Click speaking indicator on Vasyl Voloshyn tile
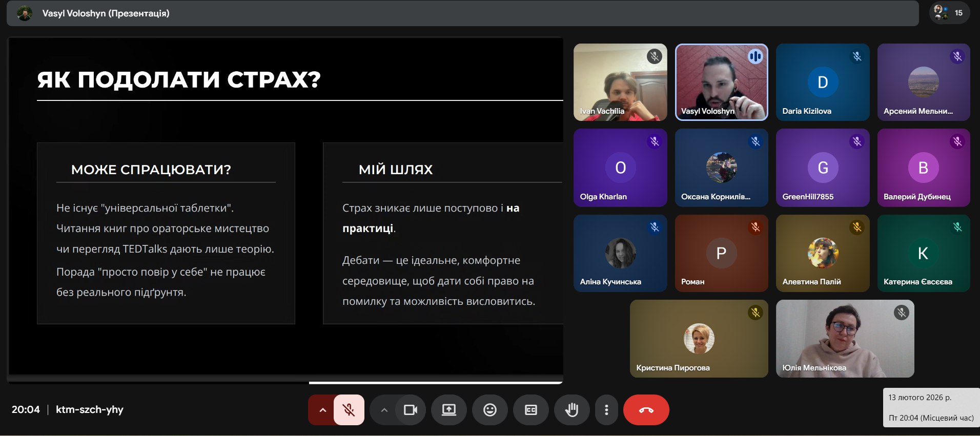Screen dimensions: 980x436 pos(754,56)
